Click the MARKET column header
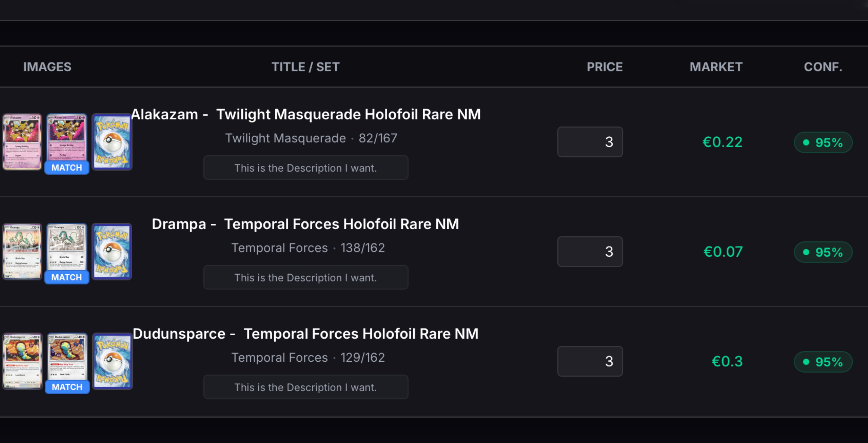The height and width of the screenshot is (443, 868). (716, 67)
